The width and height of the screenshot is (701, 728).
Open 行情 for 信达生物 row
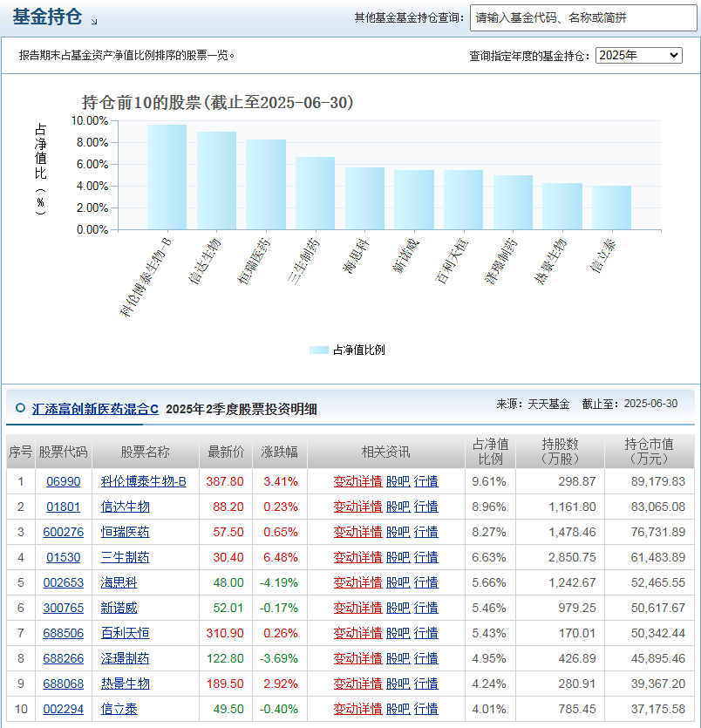[x=425, y=507]
